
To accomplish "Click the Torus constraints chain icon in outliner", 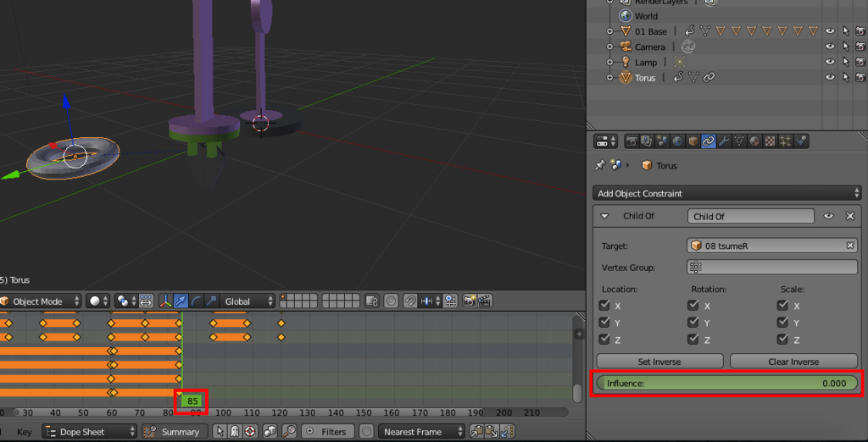I will (x=709, y=77).
